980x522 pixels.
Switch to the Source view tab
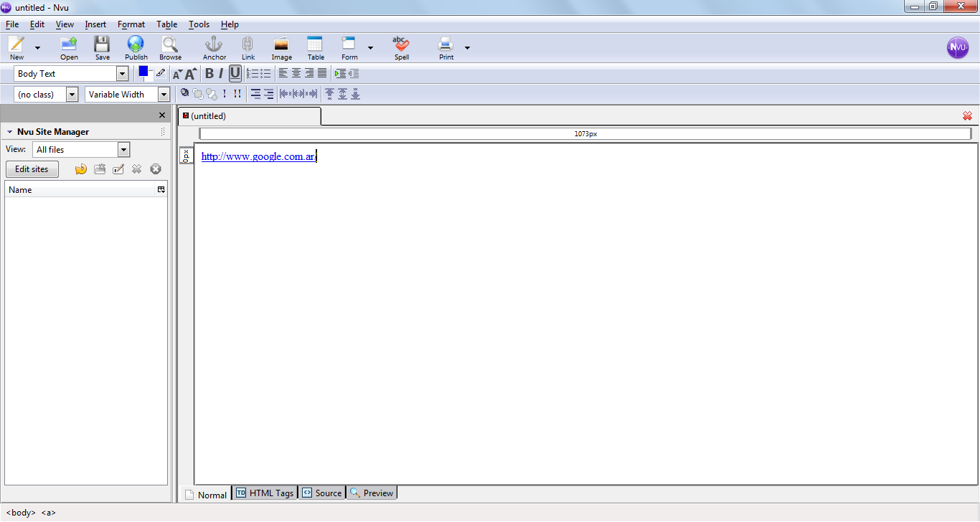point(322,493)
